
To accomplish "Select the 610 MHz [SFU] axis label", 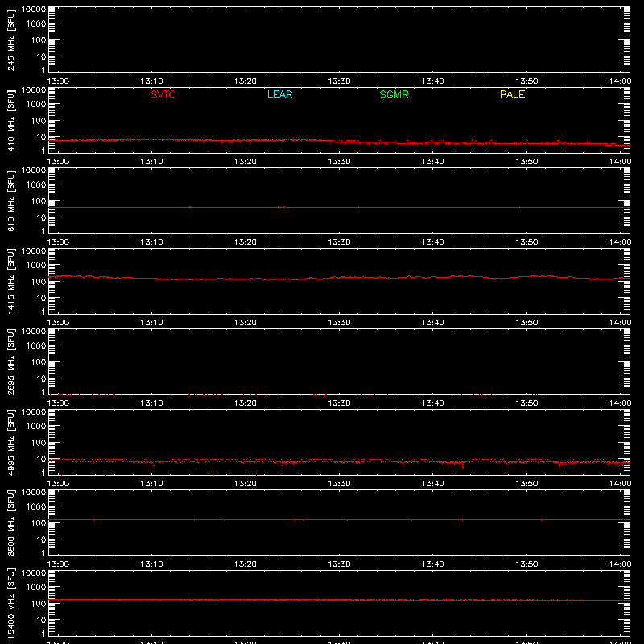I will (11, 200).
